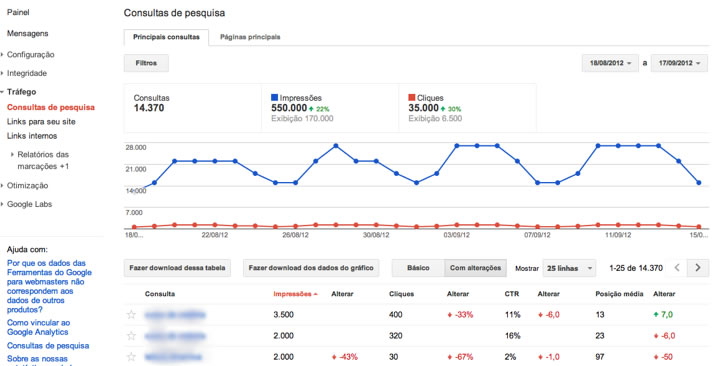Open the Consultas de pesquisa help link
The width and height of the screenshot is (720, 366).
click(48, 346)
